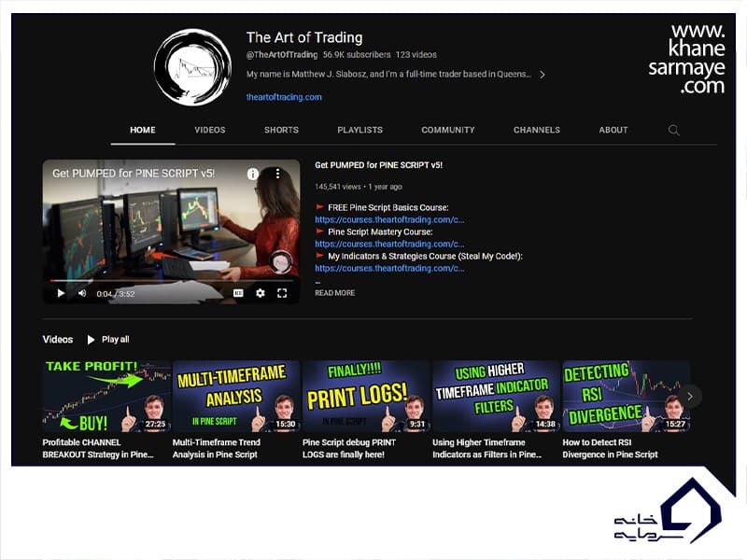
Task: Open video player settings gear
Action: pos(261,293)
